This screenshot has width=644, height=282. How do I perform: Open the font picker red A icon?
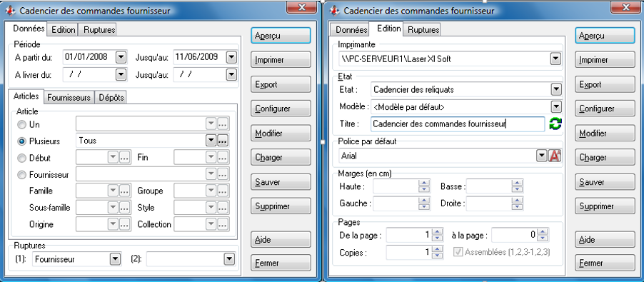555,156
